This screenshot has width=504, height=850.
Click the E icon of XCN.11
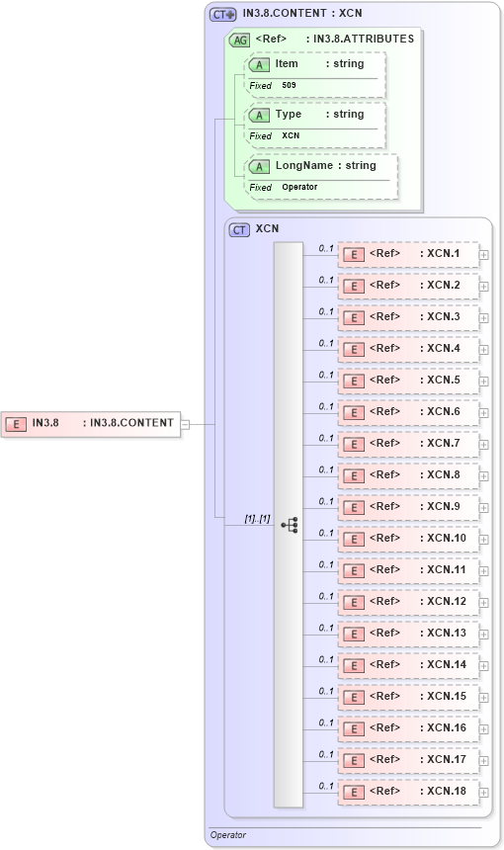(x=354, y=570)
